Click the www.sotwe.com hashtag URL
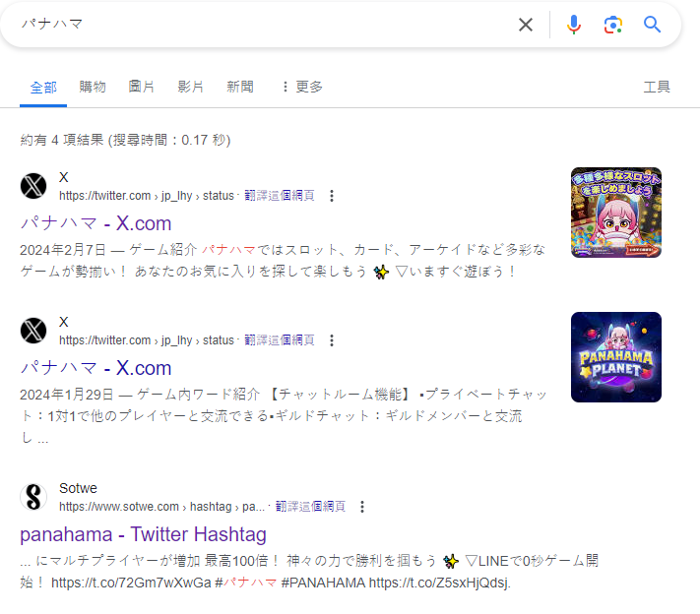This screenshot has width=700, height=614. tap(161, 507)
